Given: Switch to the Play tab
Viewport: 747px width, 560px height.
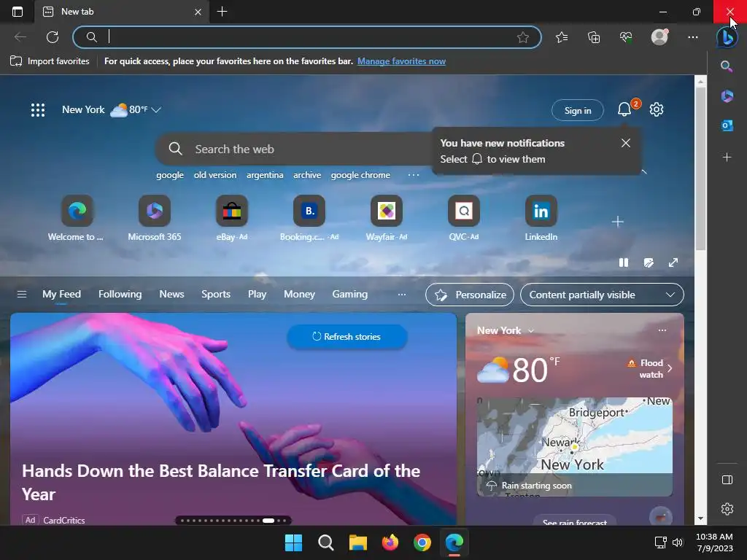Looking at the screenshot, I should (257, 295).
